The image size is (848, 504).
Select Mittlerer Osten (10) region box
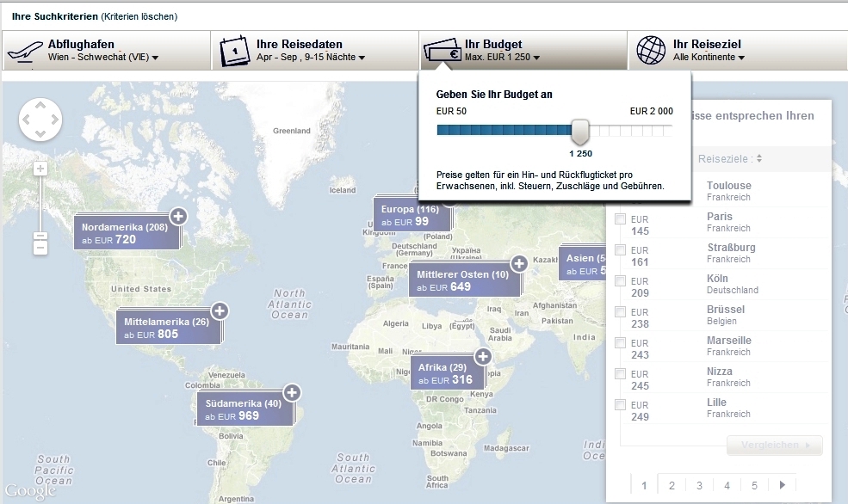coord(464,280)
